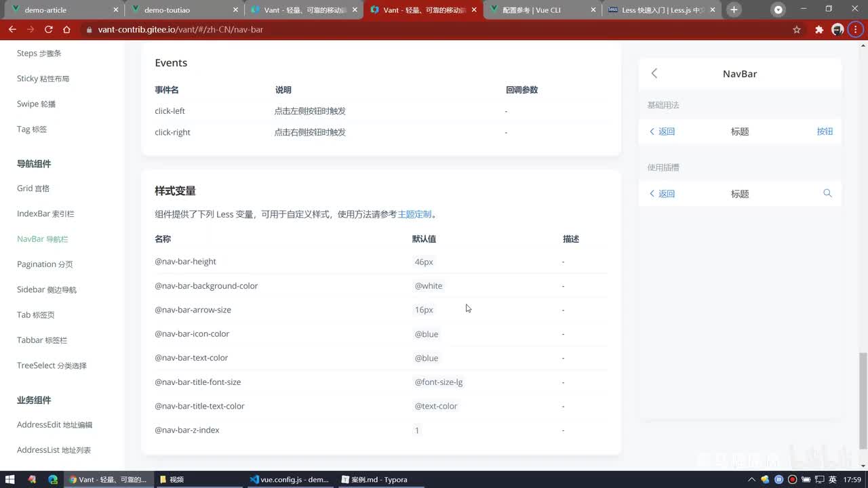Close the demo-article tab

(116, 10)
